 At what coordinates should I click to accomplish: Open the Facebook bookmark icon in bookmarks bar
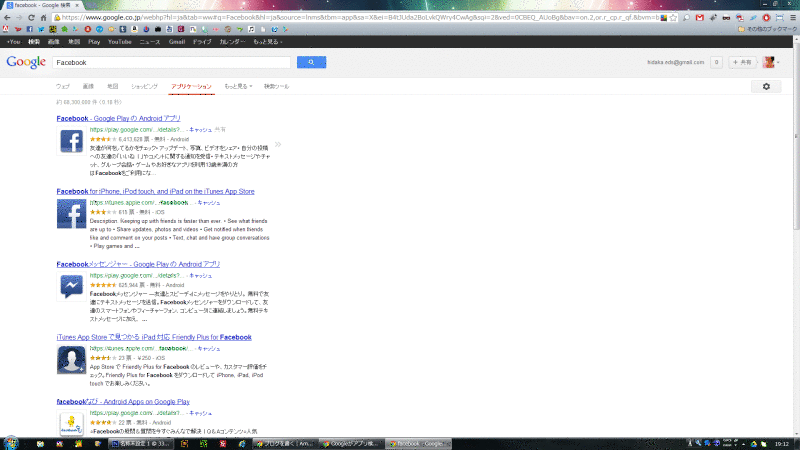click(x=30, y=29)
